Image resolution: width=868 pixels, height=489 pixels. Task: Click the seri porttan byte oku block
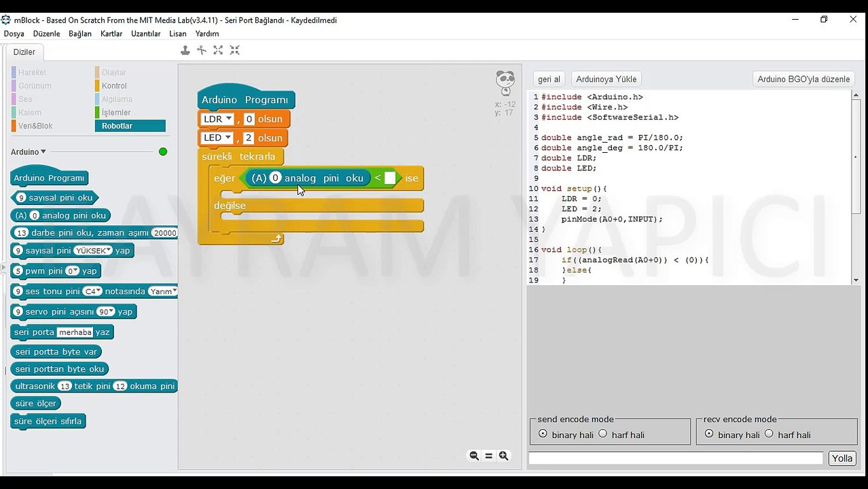(60, 369)
